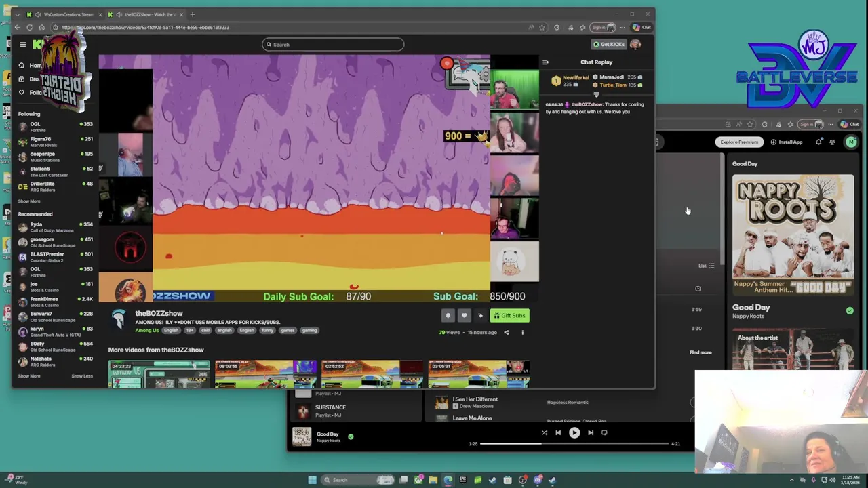The width and height of the screenshot is (868, 488).
Task: Share theBOZZshow video
Action: (x=506, y=333)
